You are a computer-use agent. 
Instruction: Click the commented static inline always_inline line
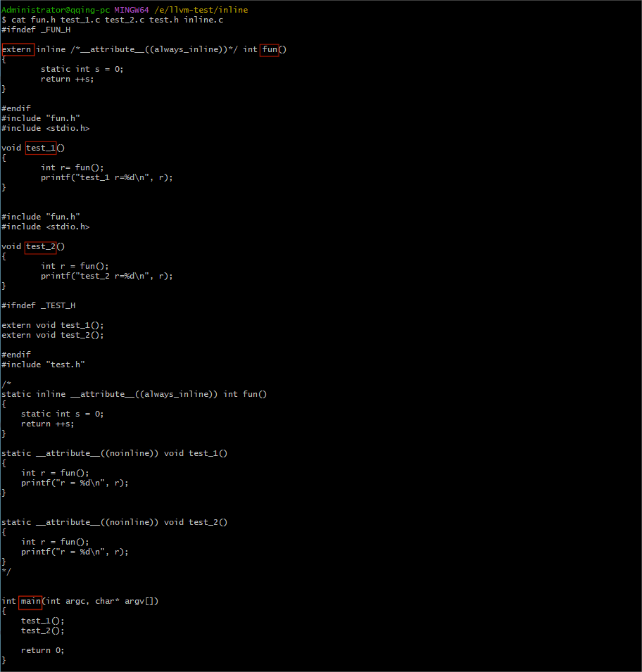134,394
